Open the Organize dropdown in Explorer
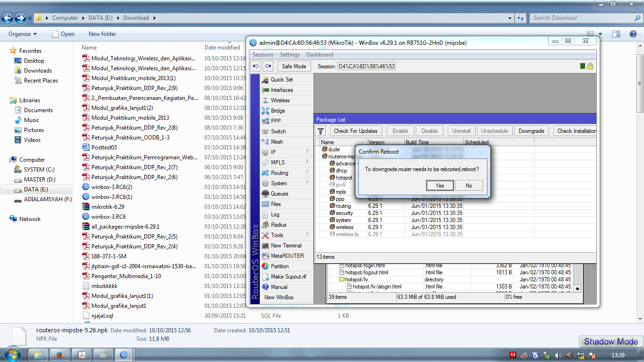This screenshot has width=644, height=362. [x=23, y=34]
